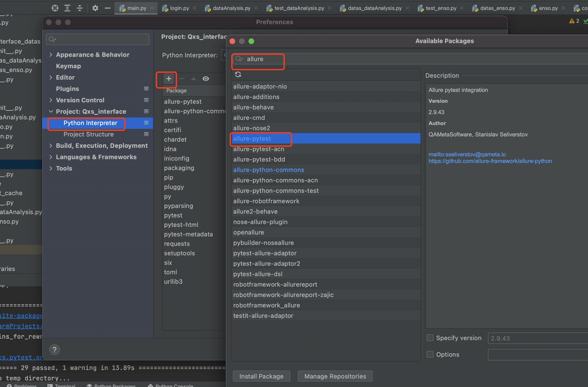Close the main.py editor tab

[152, 8]
